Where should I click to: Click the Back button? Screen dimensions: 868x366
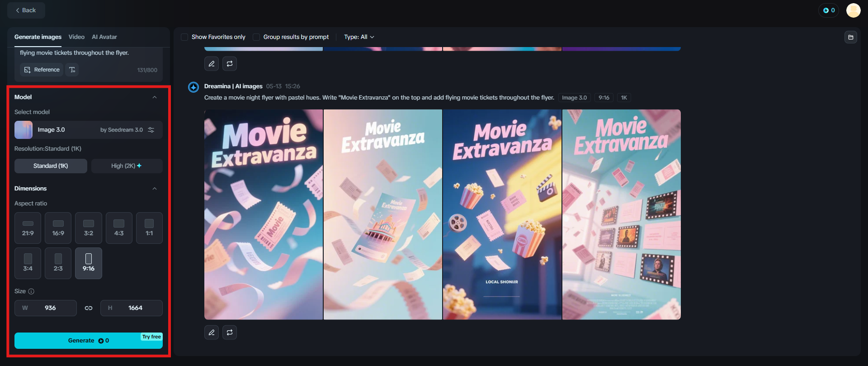point(26,10)
